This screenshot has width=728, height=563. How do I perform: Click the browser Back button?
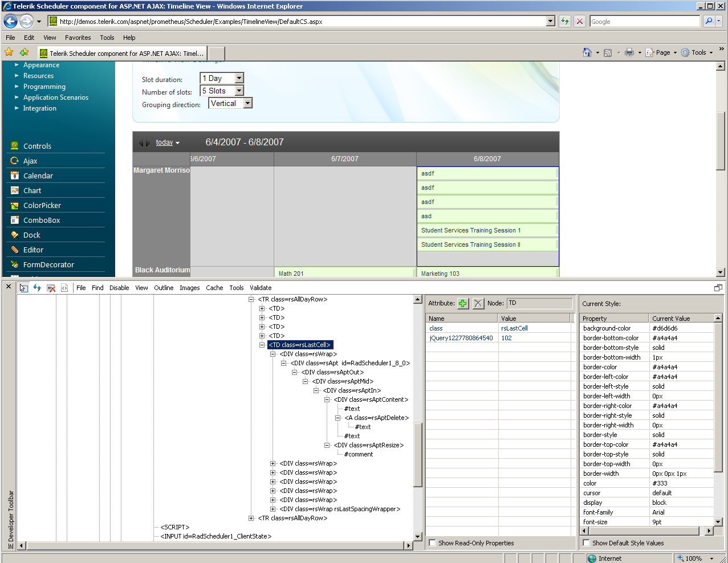[x=10, y=21]
